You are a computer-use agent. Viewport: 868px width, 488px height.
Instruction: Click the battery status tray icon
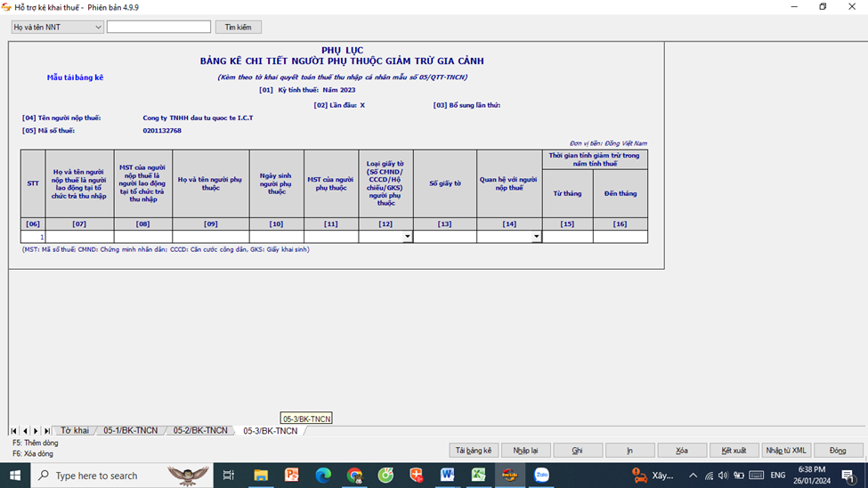pos(738,476)
